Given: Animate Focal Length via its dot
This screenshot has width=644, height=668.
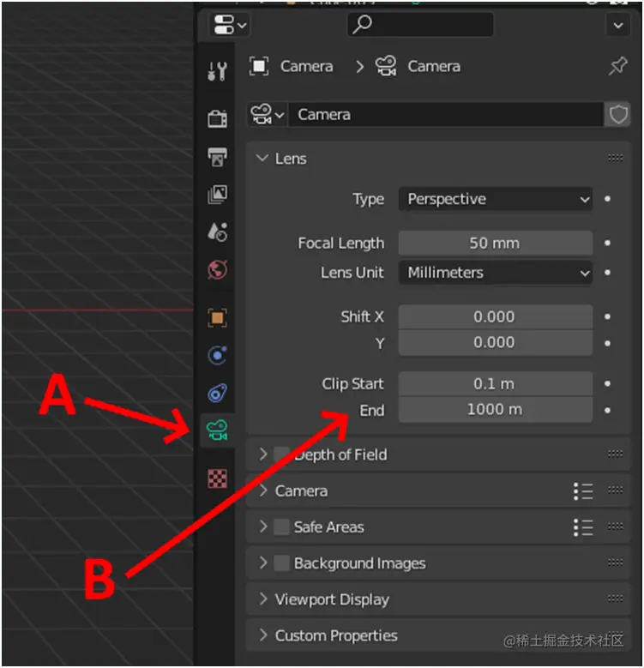Looking at the screenshot, I should (607, 244).
